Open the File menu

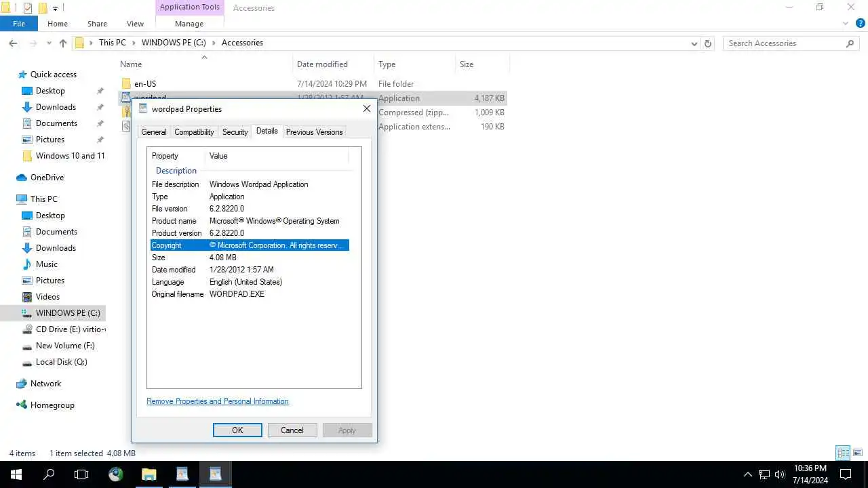[x=19, y=24]
